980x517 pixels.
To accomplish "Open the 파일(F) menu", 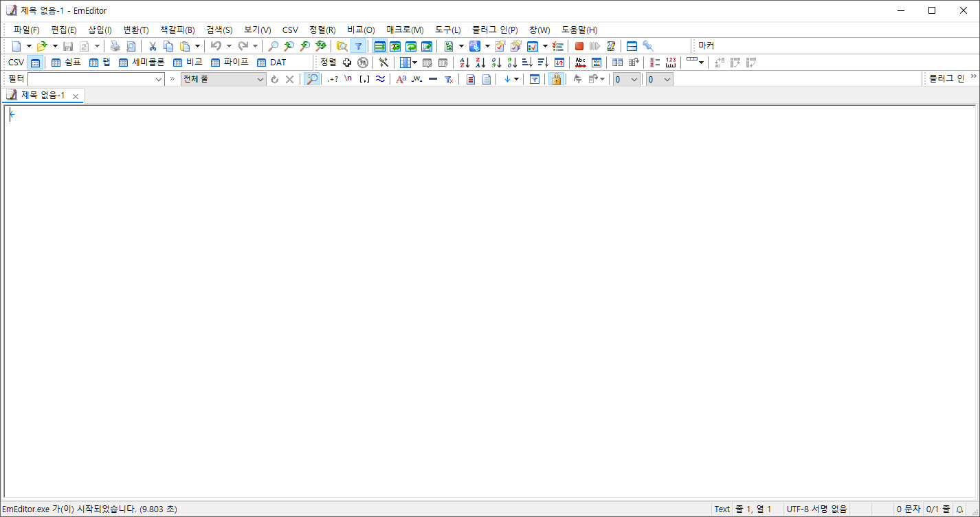I will 27,30.
